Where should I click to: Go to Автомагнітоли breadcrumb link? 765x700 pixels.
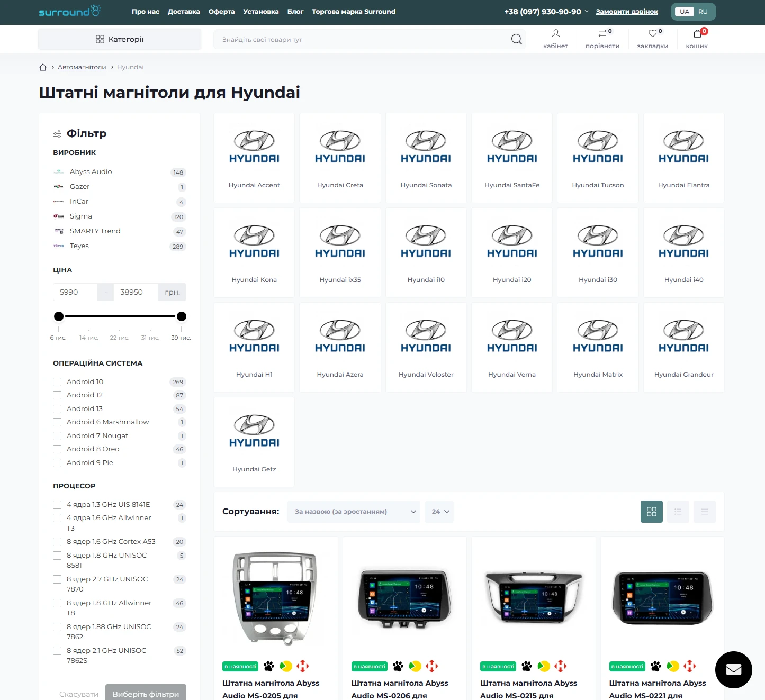coord(82,67)
